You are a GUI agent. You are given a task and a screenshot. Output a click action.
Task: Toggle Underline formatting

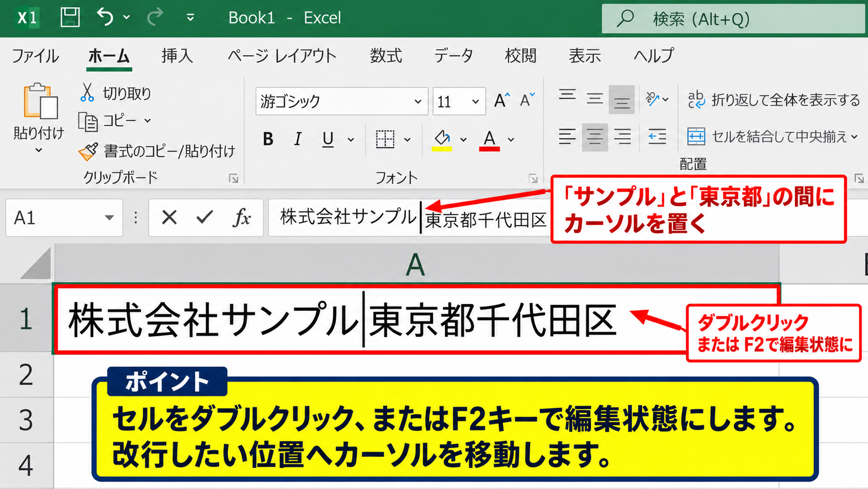tap(328, 139)
